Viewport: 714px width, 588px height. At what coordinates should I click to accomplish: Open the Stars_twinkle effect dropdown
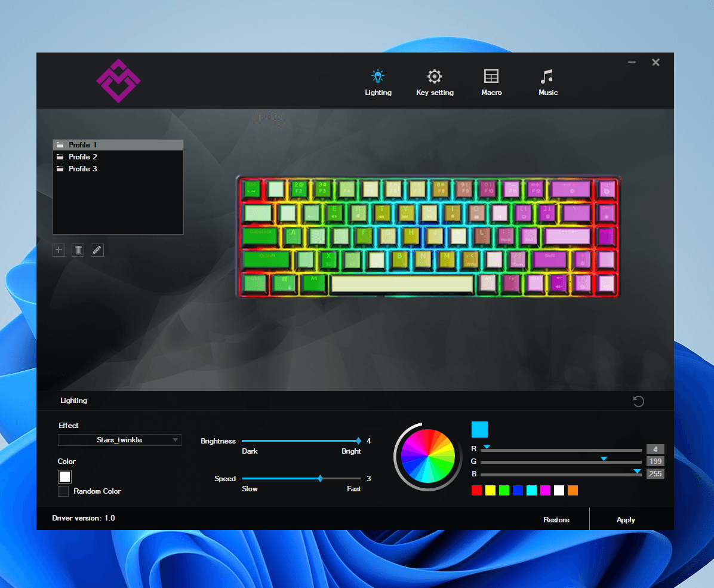coord(119,440)
